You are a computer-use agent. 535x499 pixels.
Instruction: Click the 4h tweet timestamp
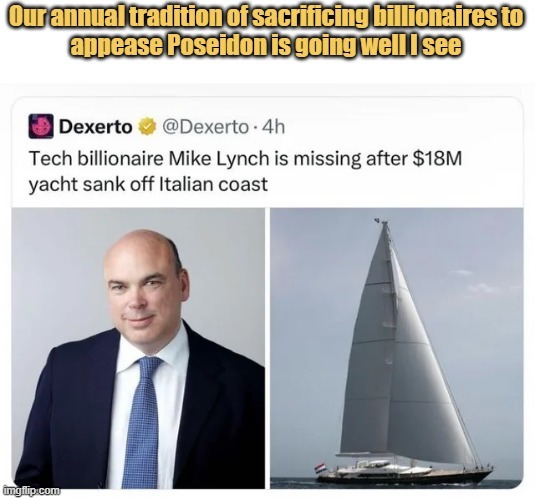coord(274,127)
